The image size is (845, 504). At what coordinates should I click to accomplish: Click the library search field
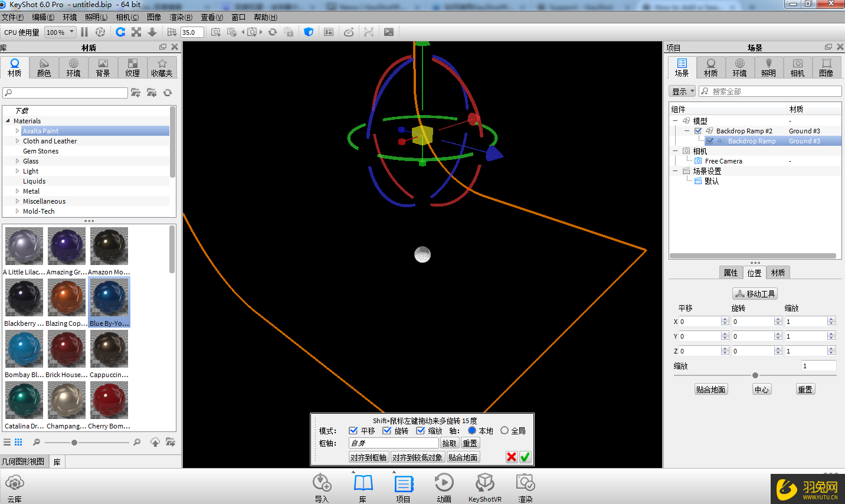(65, 93)
